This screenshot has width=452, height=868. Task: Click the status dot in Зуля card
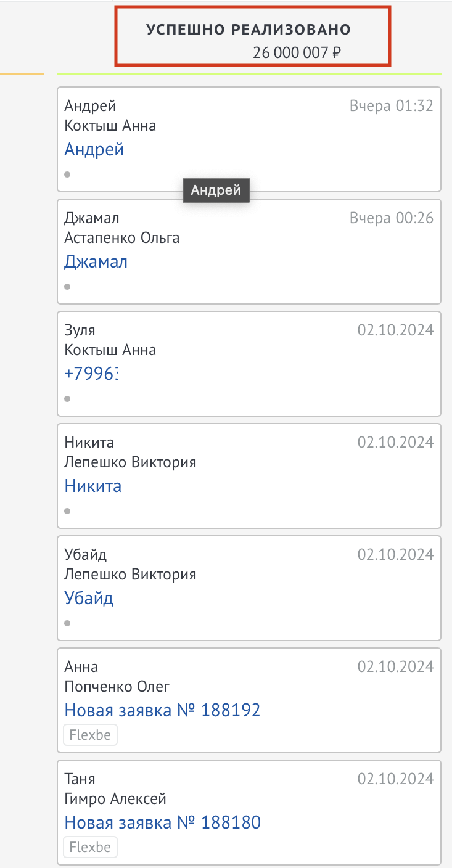pyautogui.click(x=67, y=399)
